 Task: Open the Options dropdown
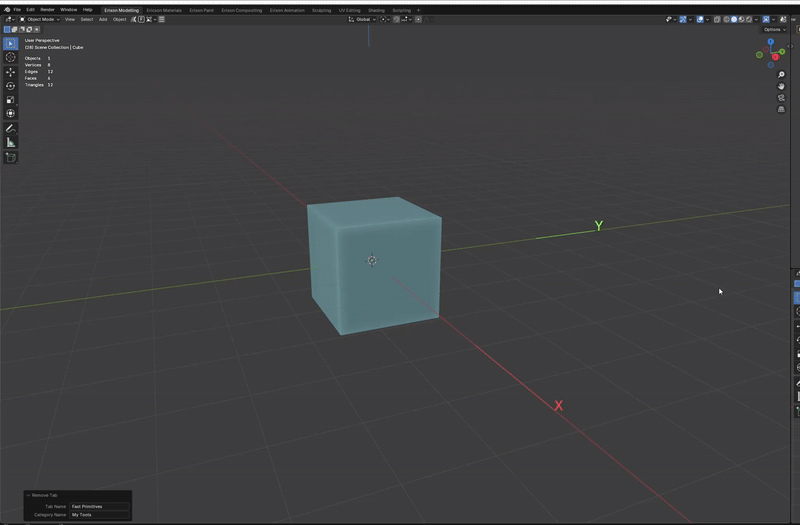[x=774, y=30]
